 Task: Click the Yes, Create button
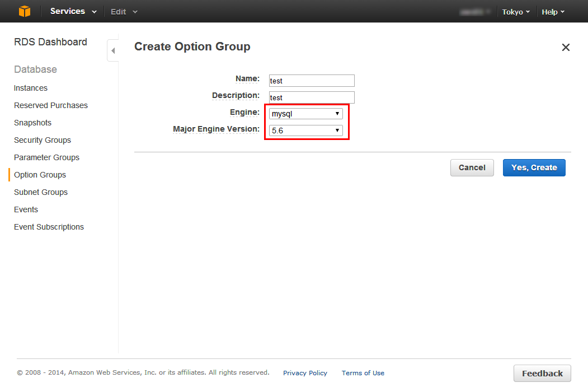534,167
